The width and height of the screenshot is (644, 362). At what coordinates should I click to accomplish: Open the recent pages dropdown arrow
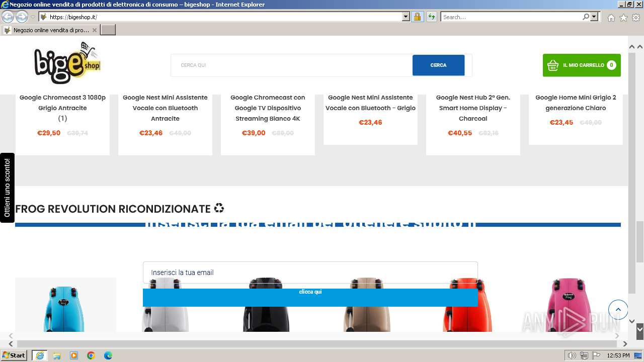33,17
